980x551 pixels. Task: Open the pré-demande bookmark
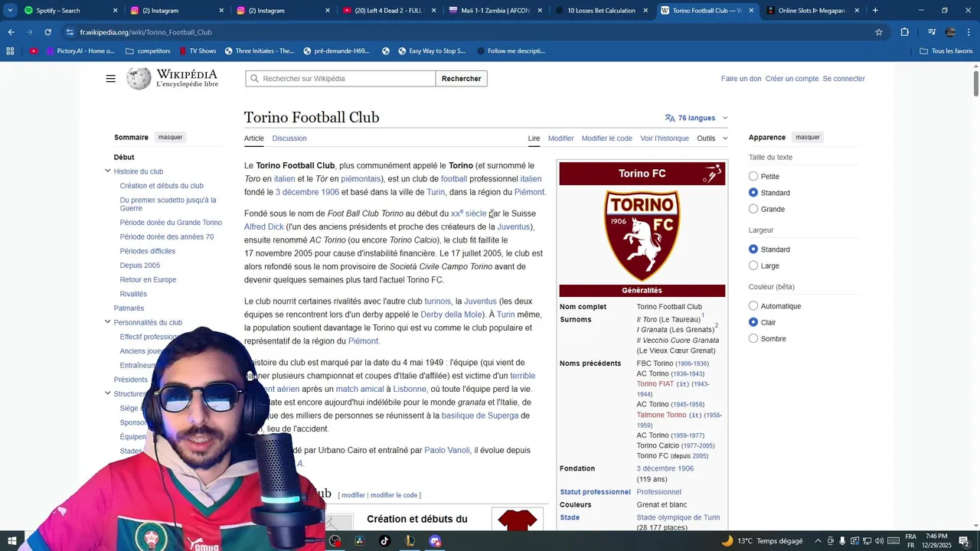(x=336, y=51)
